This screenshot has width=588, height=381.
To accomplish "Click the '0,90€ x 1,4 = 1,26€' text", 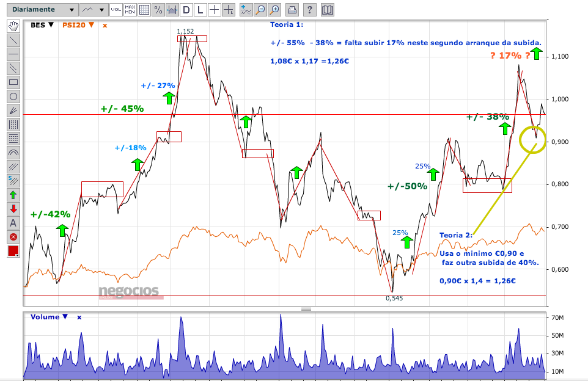I will point(477,281).
